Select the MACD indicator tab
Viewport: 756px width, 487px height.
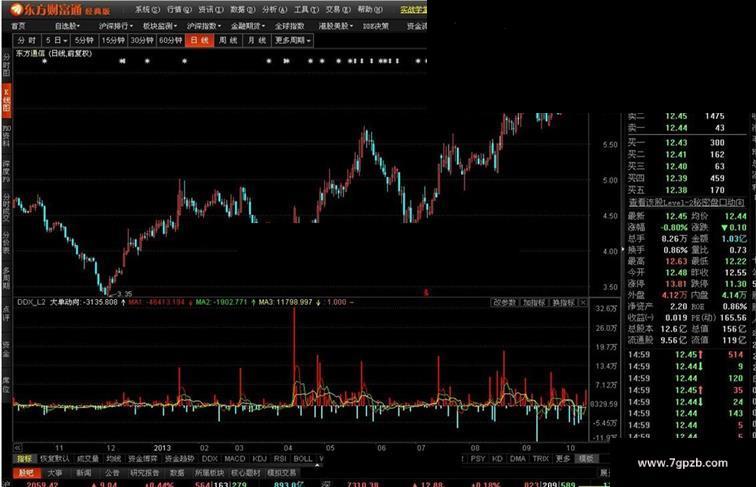235,459
